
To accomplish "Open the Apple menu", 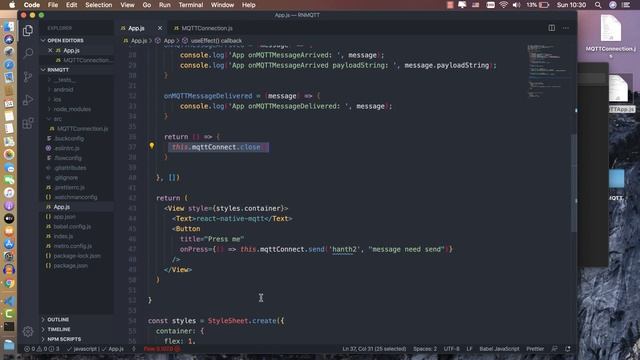I will tap(12, 5).
